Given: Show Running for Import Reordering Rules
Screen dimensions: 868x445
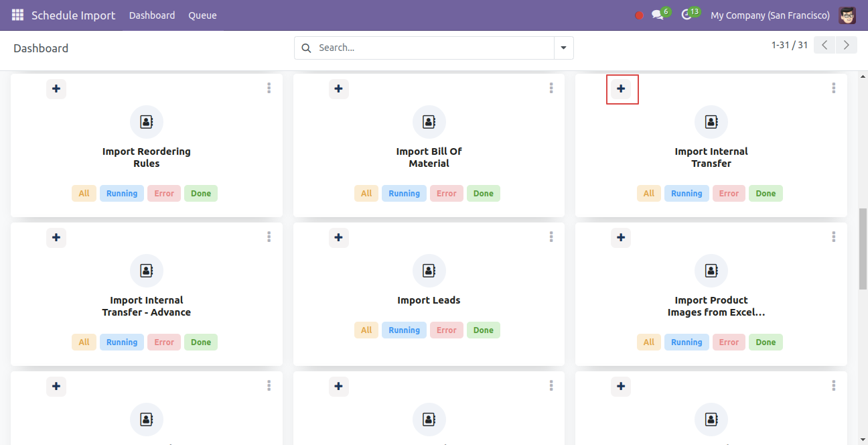Looking at the screenshot, I should 122,193.
